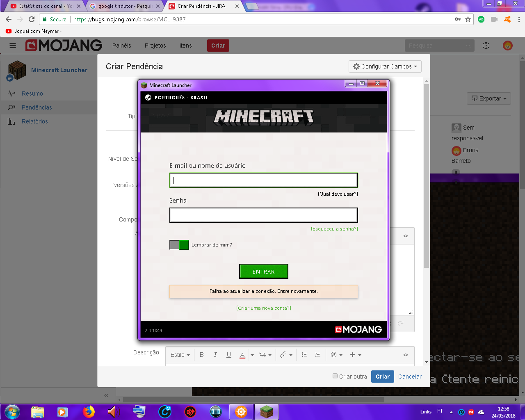Insert a bullet list in the description
The width and height of the screenshot is (525, 420).
click(x=304, y=355)
